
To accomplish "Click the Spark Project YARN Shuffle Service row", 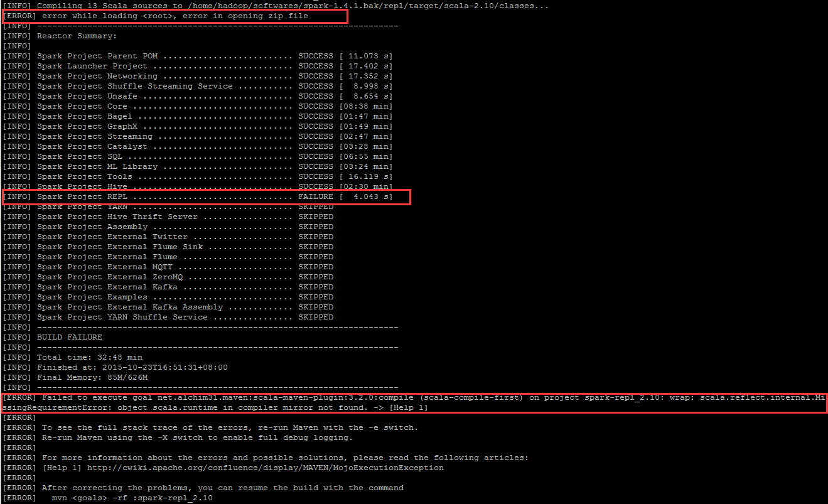I will (x=168, y=317).
